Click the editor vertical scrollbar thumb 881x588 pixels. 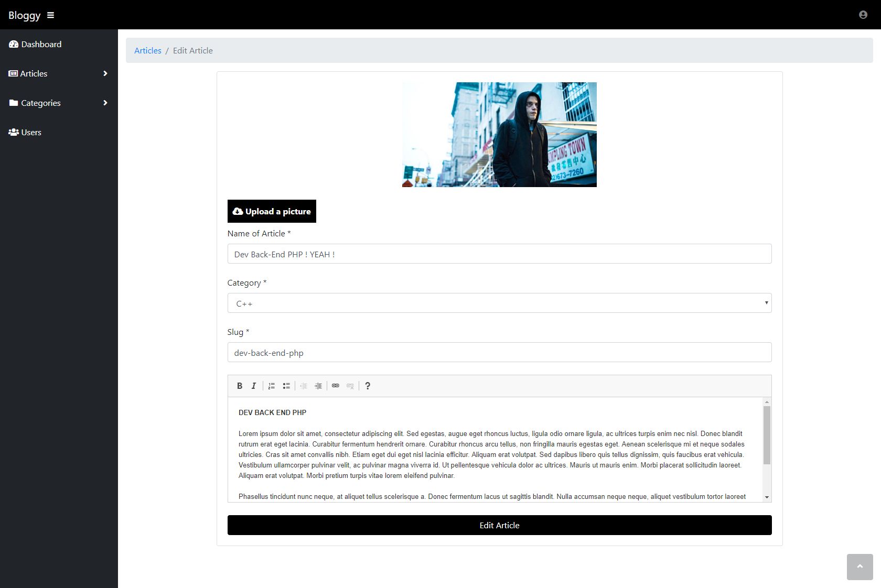[767, 435]
